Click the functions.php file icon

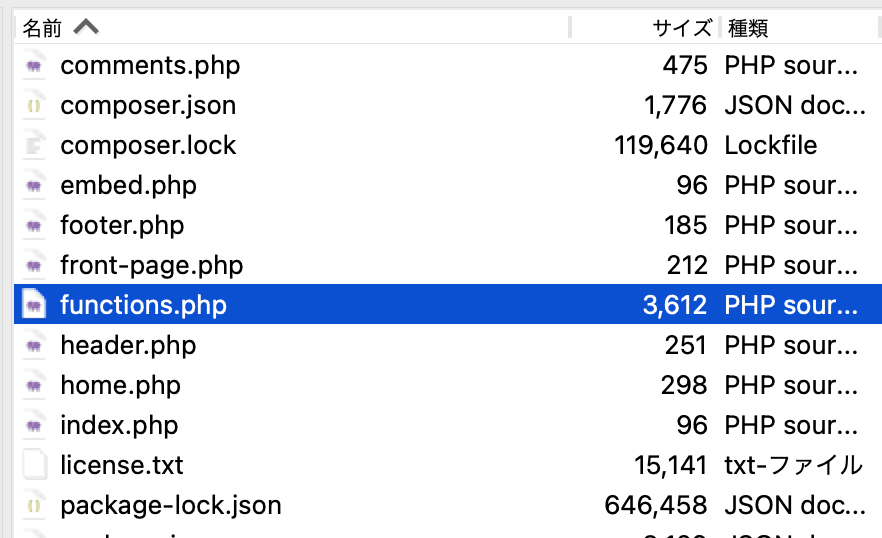(x=35, y=306)
